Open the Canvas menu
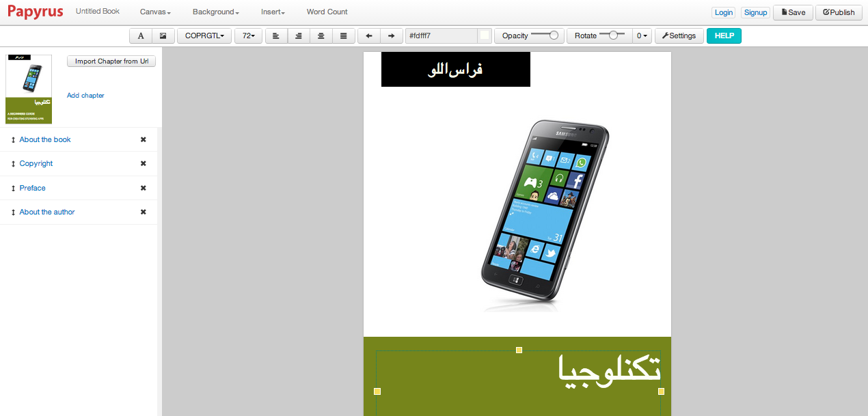 pos(155,12)
